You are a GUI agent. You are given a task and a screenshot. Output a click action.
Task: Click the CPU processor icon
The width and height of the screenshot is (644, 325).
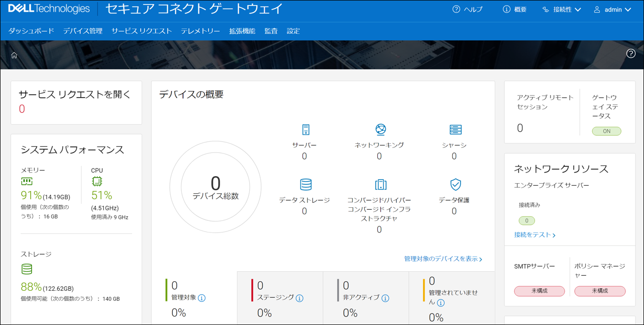tap(96, 181)
